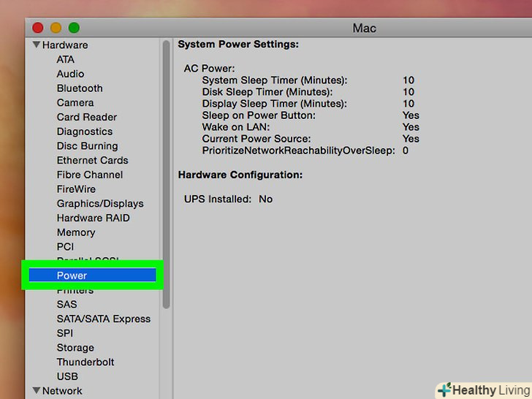Open the PCI entry

click(x=65, y=247)
